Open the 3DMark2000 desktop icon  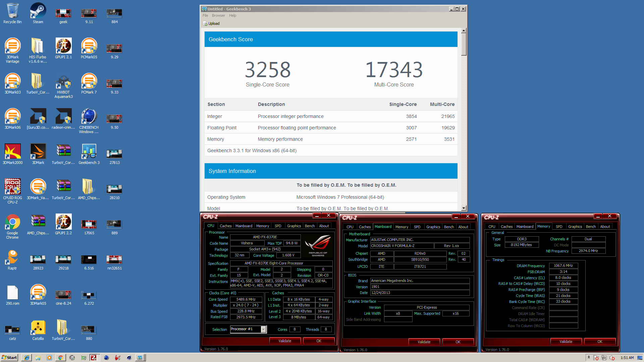click(x=12, y=154)
